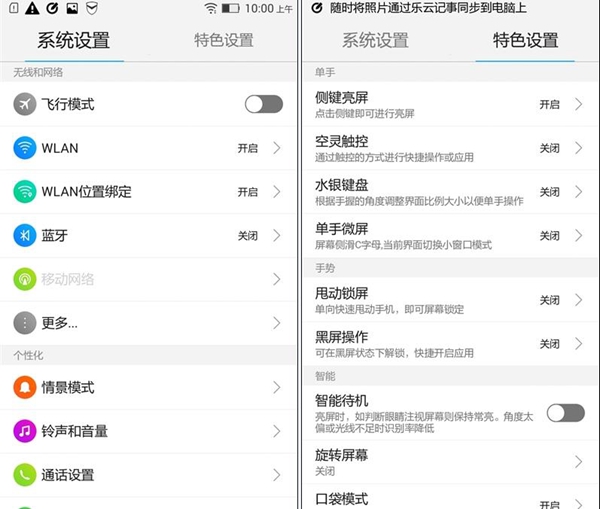This screenshot has height=509, width=600.
Task: Tap the WLAN位置绑定 green icon
Action: pos(25,191)
